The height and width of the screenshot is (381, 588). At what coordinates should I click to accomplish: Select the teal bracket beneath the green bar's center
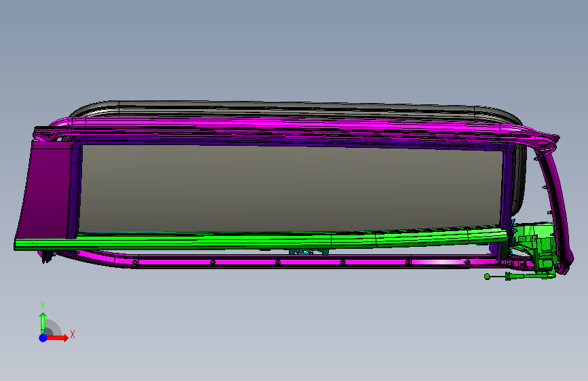tap(309, 252)
